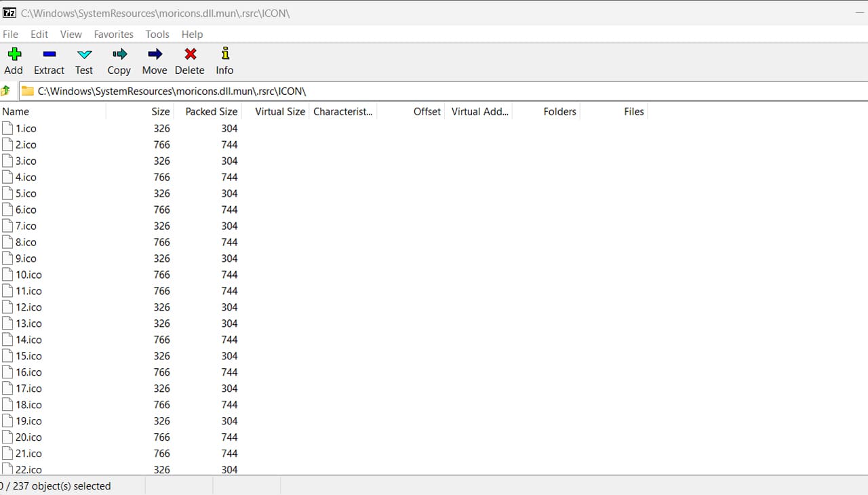Minimize the 7-Zip window
Screen dimensions: 868x495
860,13
